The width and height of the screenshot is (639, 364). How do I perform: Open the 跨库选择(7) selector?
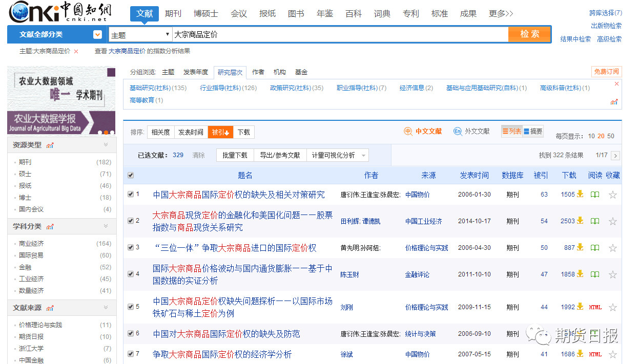coord(606,13)
